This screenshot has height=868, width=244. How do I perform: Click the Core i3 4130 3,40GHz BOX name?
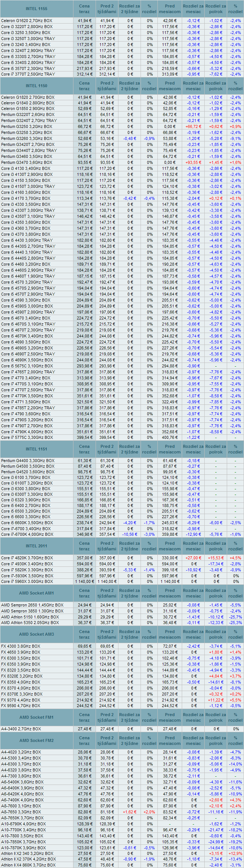(26, 168)
